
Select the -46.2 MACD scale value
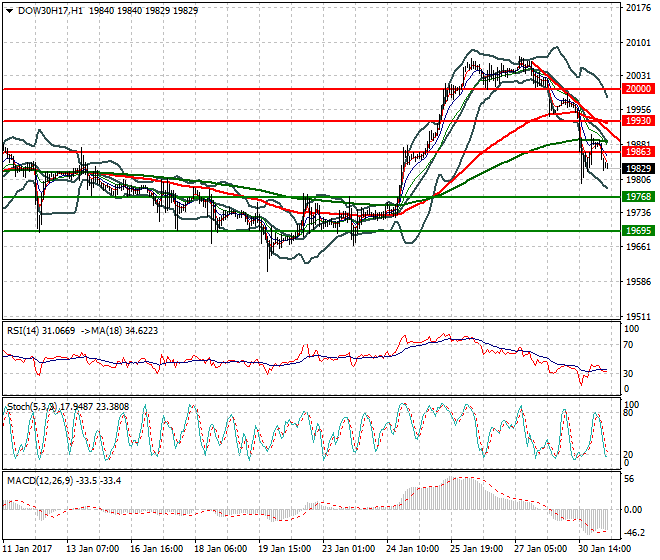[634, 533]
